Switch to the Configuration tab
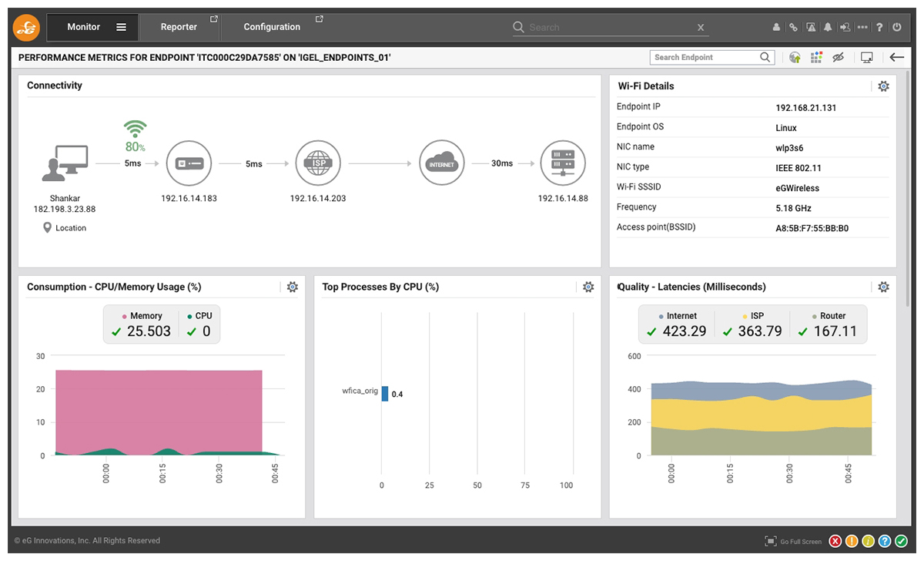Screen dimensions: 924x561 coord(272,27)
